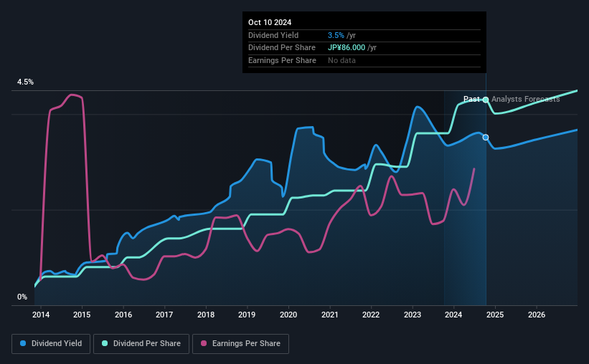Click the 2025 x-axis label
Screen dimensions: 589x364
[x=495, y=315]
